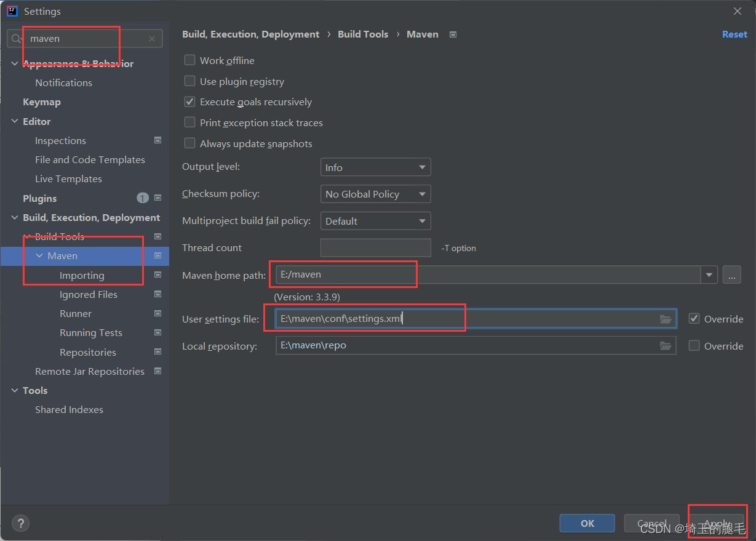Open the folder browser for User settings file

tap(666, 318)
